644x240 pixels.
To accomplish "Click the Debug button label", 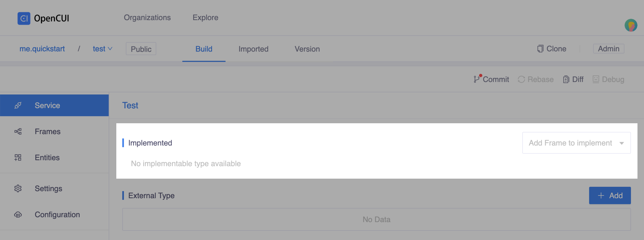I will tap(613, 79).
